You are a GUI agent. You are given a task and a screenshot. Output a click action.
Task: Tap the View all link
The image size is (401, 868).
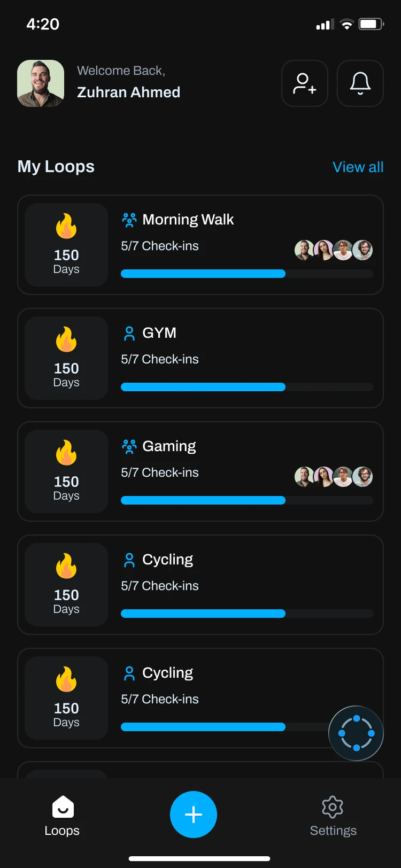pyautogui.click(x=358, y=167)
